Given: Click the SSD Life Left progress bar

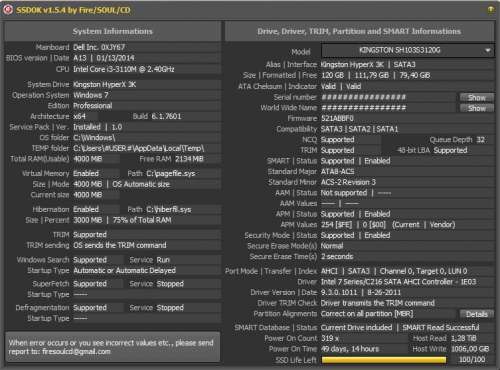Looking at the screenshot, I should tap(384, 360).
